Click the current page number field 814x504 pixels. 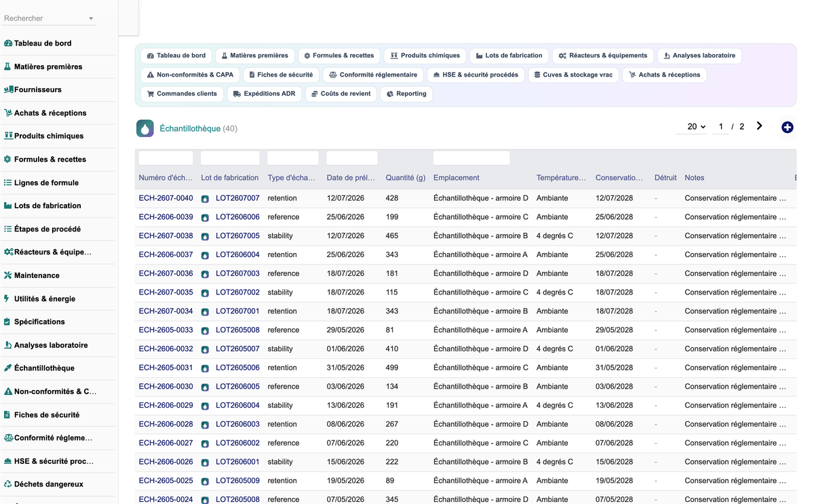[721, 127]
